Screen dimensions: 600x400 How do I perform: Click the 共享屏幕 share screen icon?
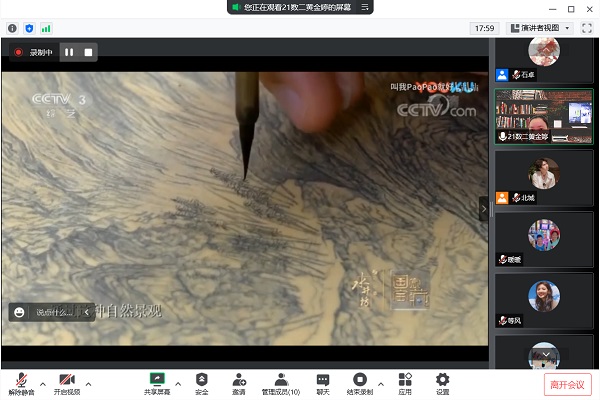point(157,382)
